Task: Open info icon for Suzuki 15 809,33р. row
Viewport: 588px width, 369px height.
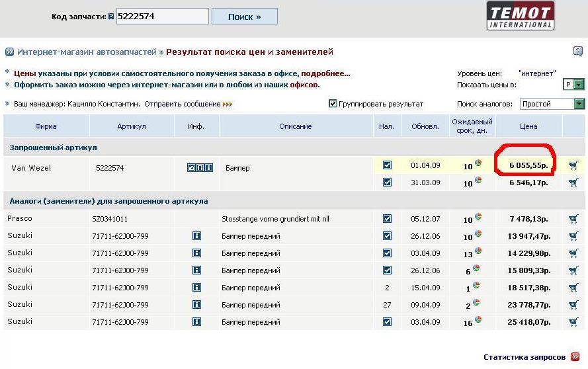Action: (196, 270)
